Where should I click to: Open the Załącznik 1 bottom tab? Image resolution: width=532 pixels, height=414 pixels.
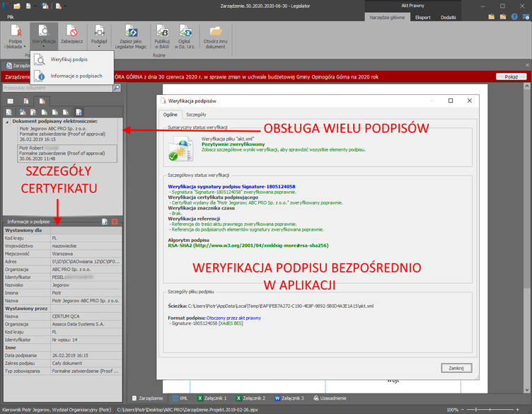(x=212, y=398)
